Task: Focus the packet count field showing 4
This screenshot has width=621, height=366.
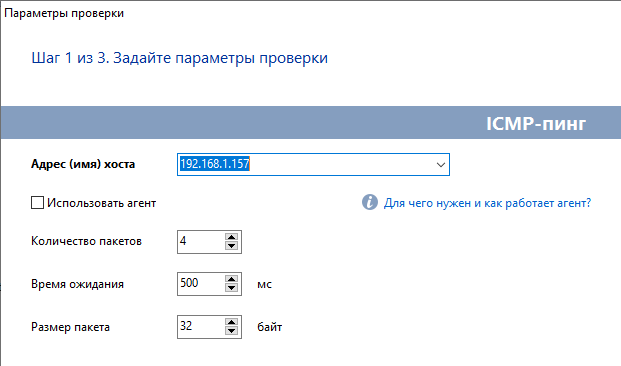Action: [201, 242]
